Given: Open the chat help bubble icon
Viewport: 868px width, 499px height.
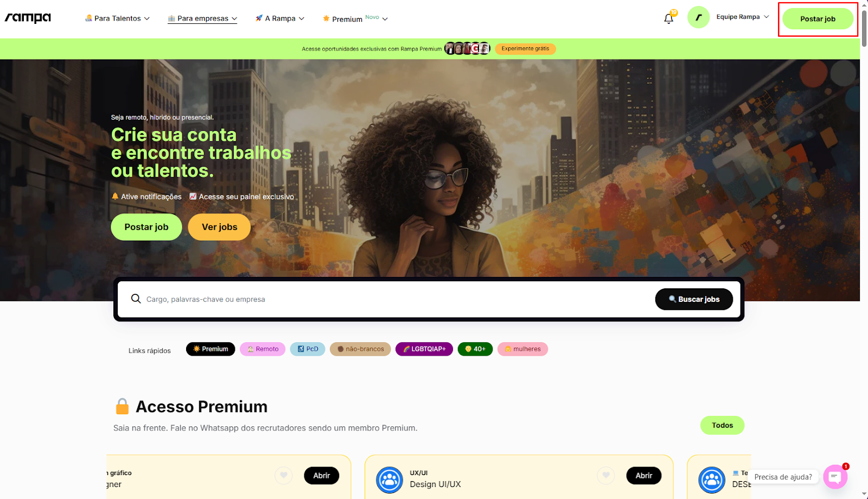Looking at the screenshot, I should point(835,477).
